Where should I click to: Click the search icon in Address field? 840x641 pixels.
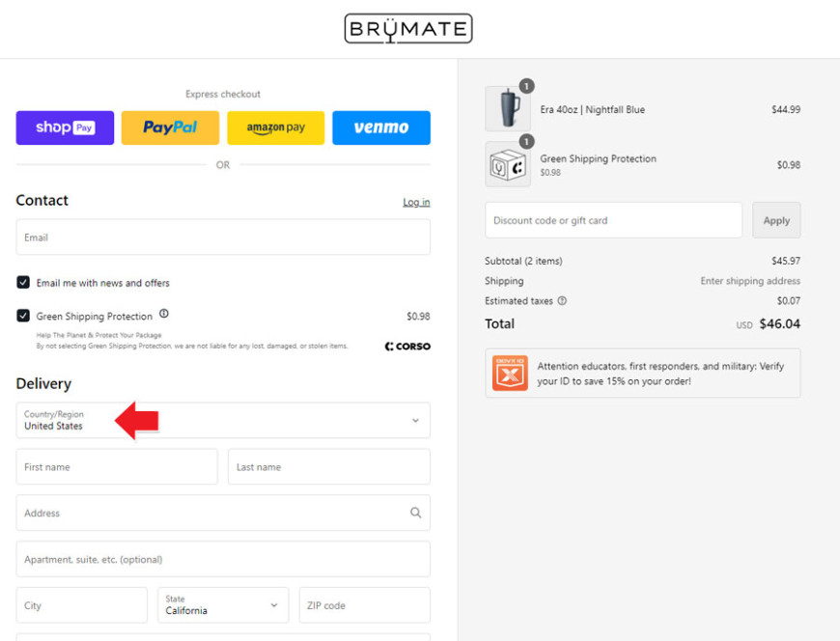pos(415,513)
